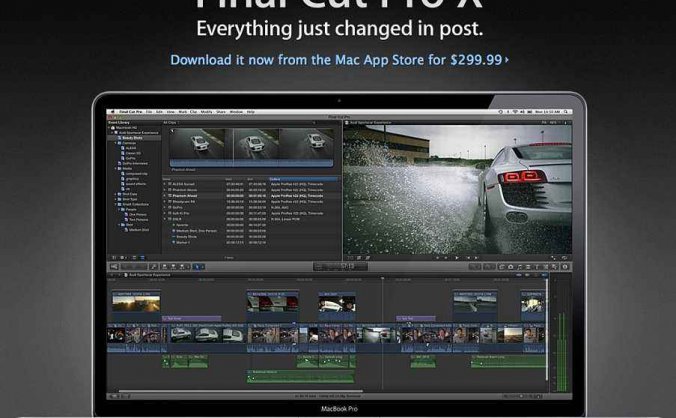The width and height of the screenshot is (676, 418).
Task: Click the Append edit toolbar button
Action: [x=182, y=267]
